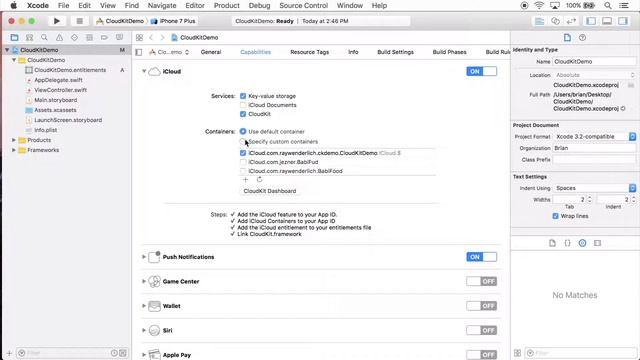The width and height of the screenshot is (640, 360).
Task: Go forward in editor history
Action: click(x=162, y=38)
